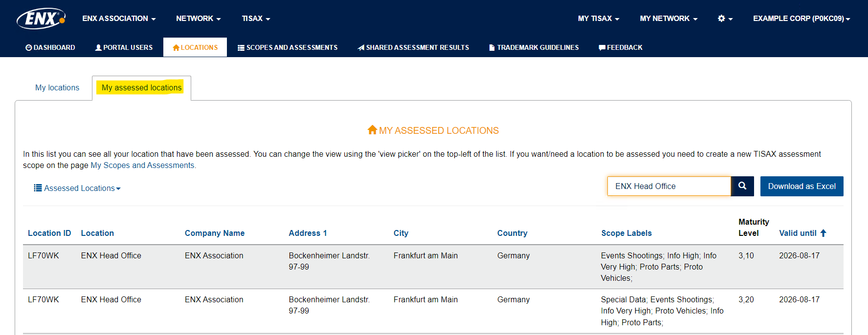Click the Download as Excel button
This screenshot has width=868, height=335.
(x=801, y=186)
